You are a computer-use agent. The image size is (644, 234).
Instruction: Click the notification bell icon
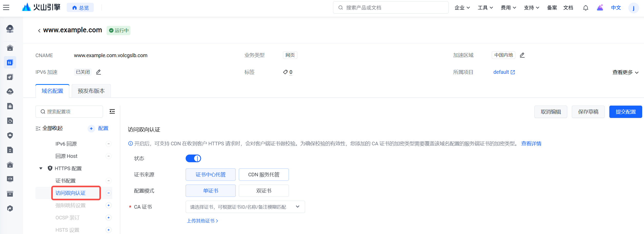pyautogui.click(x=585, y=8)
